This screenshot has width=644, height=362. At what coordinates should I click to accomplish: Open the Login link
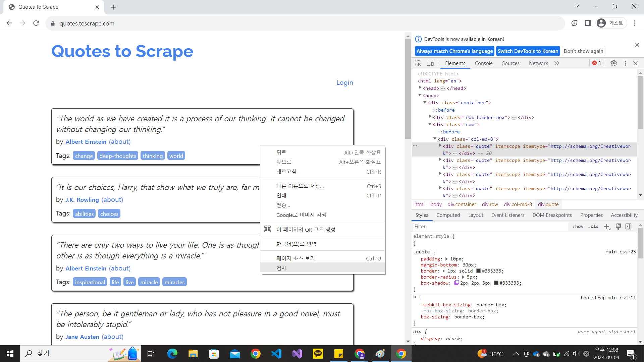pyautogui.click(x=344, y=82)
